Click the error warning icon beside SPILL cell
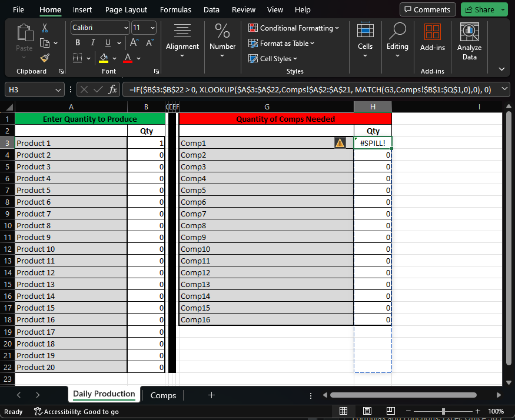 click(x=340, y=142)
